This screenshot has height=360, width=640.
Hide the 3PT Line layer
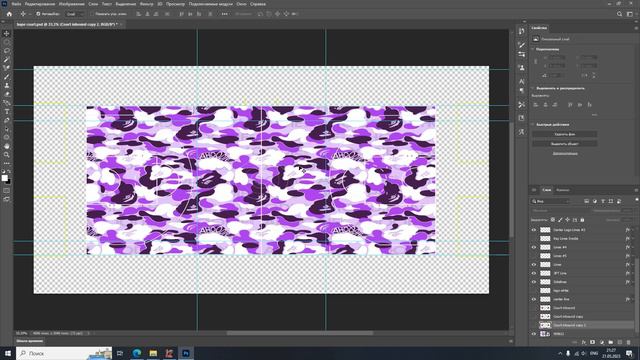pos(534,273)
